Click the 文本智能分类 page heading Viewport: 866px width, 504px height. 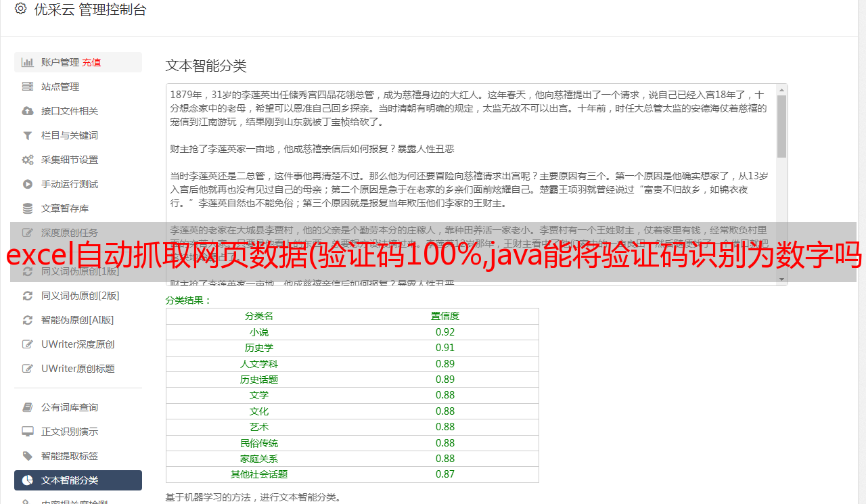pos(206,66)
